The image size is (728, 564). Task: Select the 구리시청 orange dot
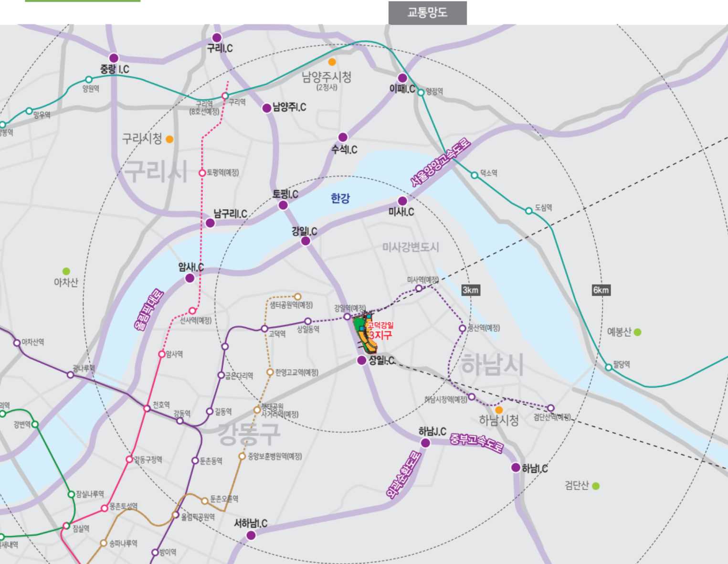(169, 139)
